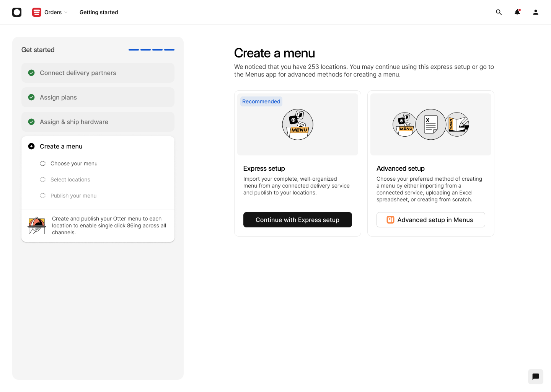Go to the Select locations substep
Viewport: 551px width, 392px height.
[x=70, y=180]
